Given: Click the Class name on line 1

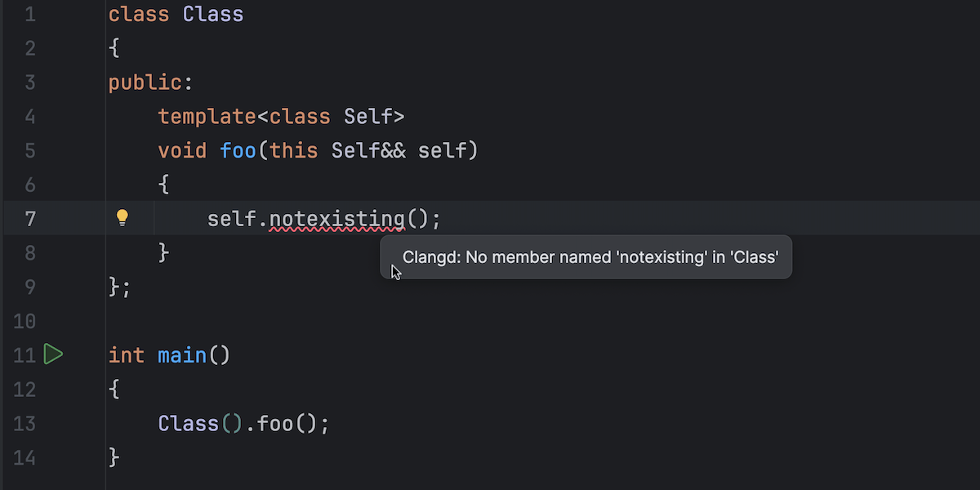Looking at the screenshot, I should [x=212, y=15].
